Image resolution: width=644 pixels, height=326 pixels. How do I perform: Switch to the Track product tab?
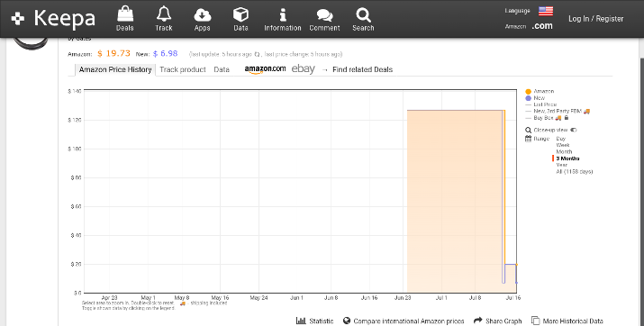click(183, 69)
